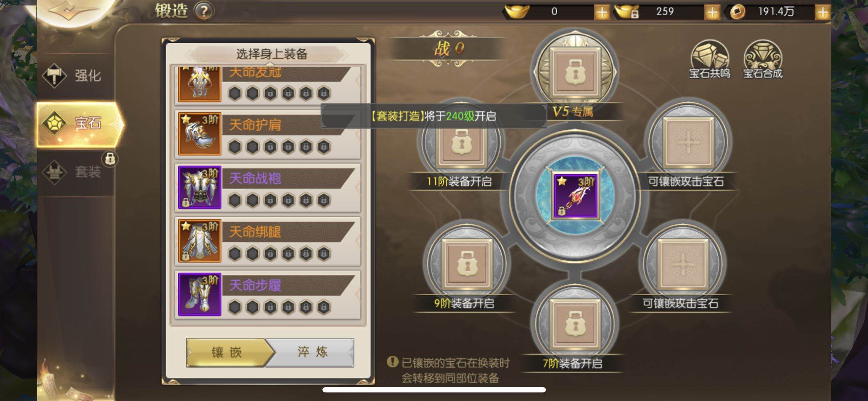Add bound ingots with the plus next to 259
The width and height of the screenshot is (868, 401).
point(712,12)
